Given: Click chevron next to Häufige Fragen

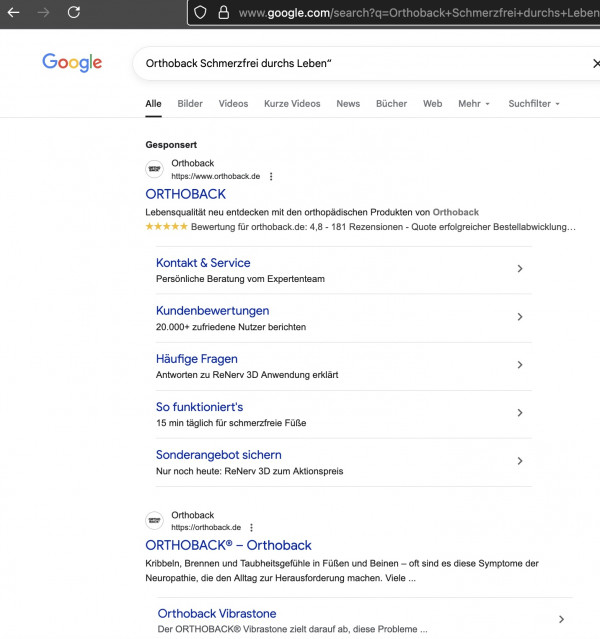Looking at the screenshot, I should (520, 365).
